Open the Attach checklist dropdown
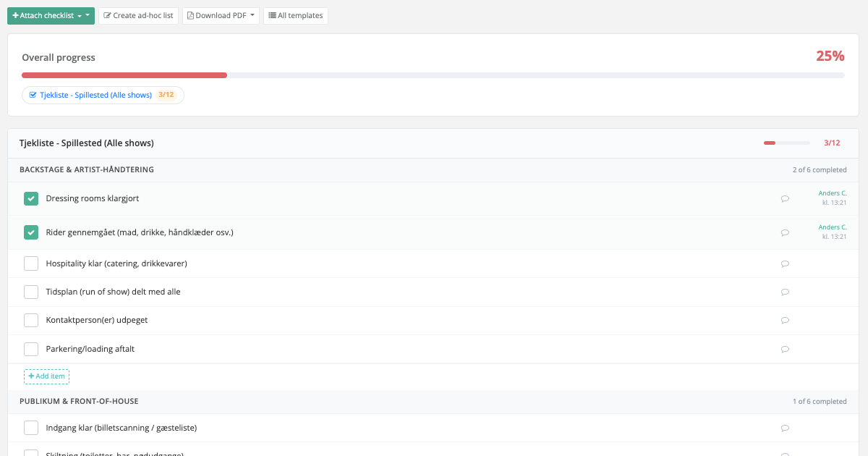The image size is (868, 456). point(51,15)
